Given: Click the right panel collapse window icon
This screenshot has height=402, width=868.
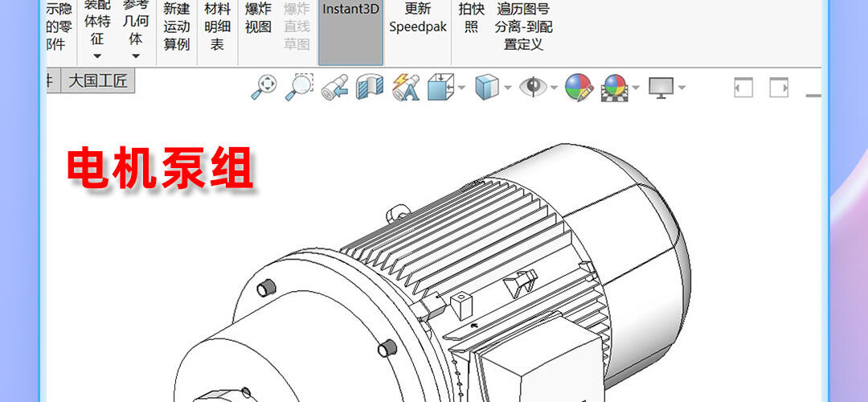Looking at the screenshot, I should (779, 88).
